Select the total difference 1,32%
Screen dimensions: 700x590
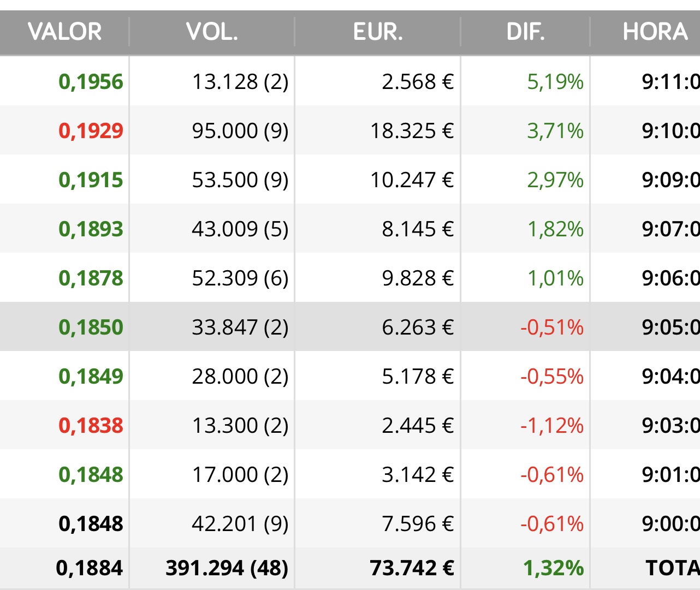553,568
